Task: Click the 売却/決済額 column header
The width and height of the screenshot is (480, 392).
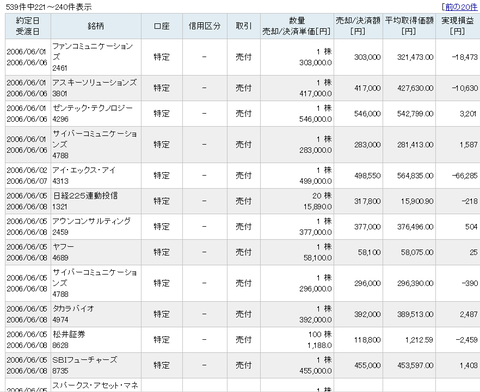Action: click(x=358, y=26)
